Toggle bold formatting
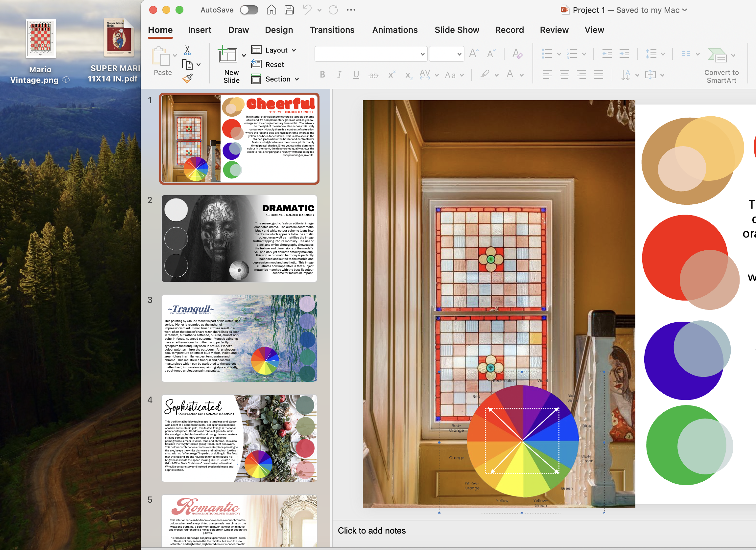The image size is (756, 550). click(322, 75)
